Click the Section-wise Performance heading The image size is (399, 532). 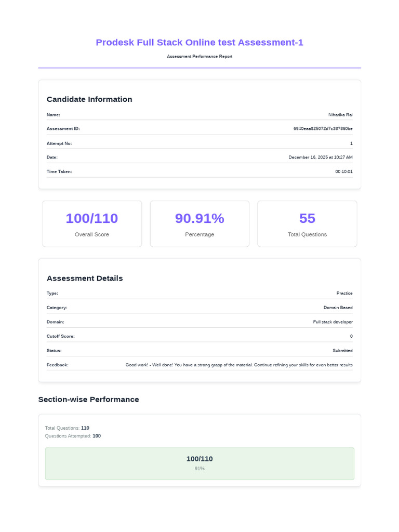pos(88,400)
